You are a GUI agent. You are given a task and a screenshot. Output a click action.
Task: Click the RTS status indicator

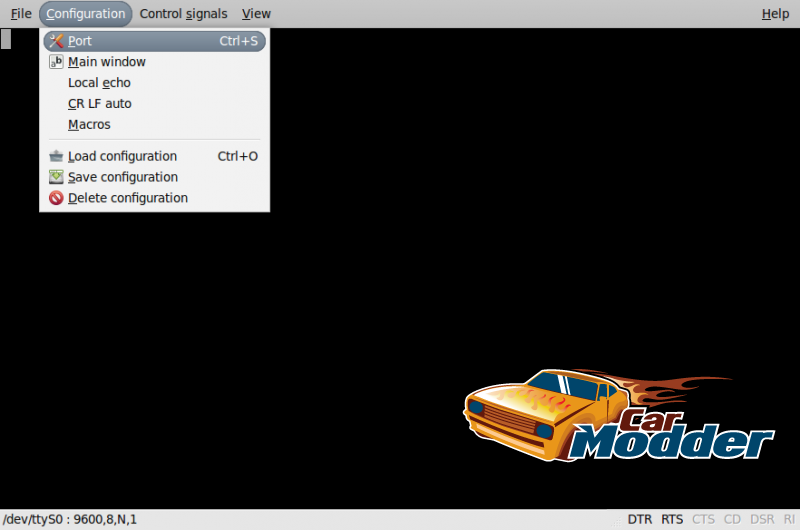672,519
